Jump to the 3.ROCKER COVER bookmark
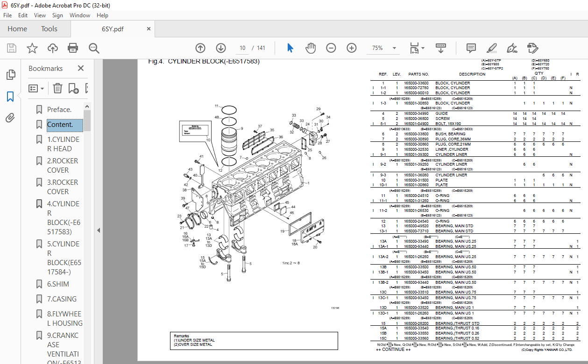 [x=63, y=187]
